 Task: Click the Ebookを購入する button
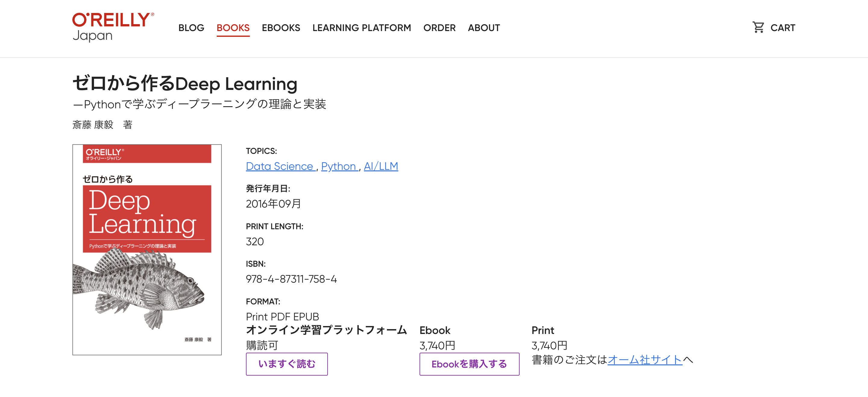click(x=469, y=364)
